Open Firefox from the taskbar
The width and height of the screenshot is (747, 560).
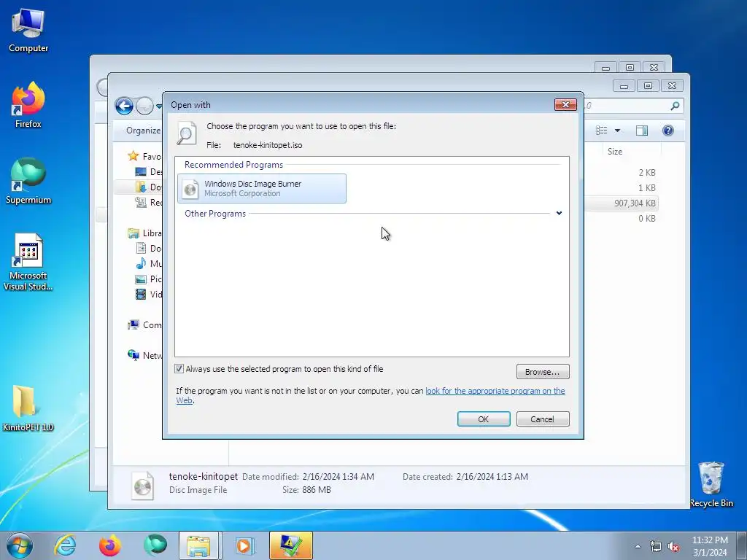pyautogui.click(x=110, y=545)
